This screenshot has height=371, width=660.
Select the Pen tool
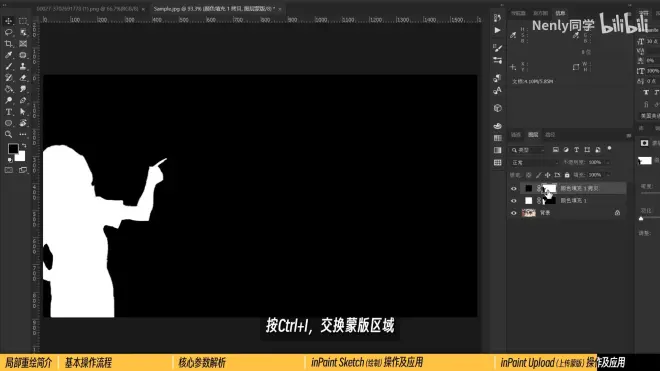pos(23,101)
